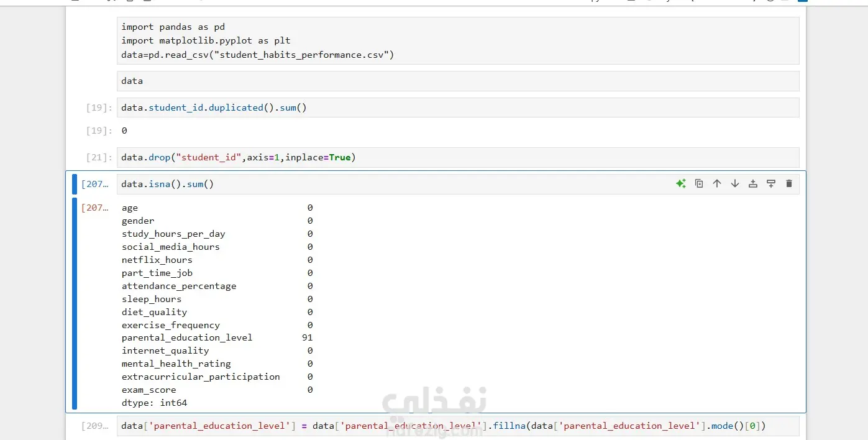This screenshot has width=868, height=440.
Task: Click 'extracurricular_participation' in the output
Action: (201, 377)
